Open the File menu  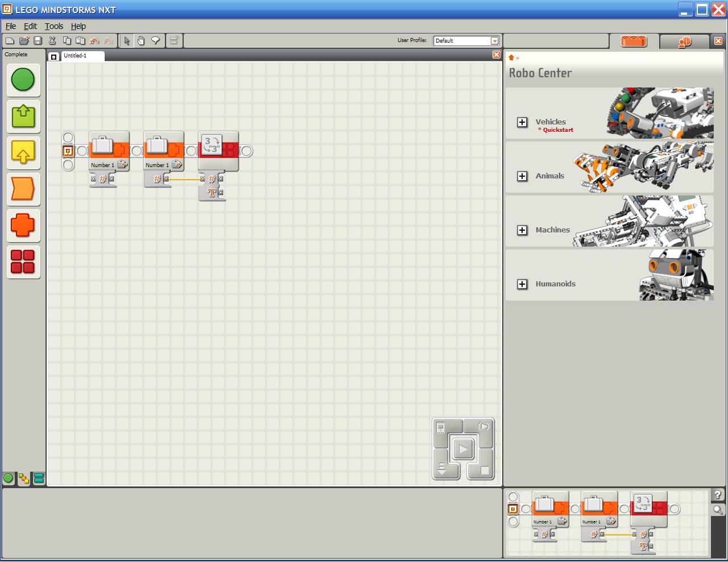click(11, 26)
